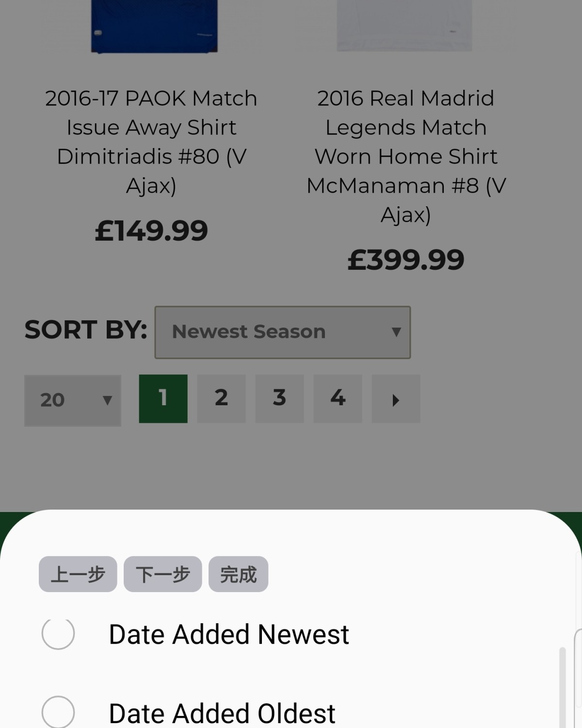Click the sort options list scrollbar

click(563, 687)
